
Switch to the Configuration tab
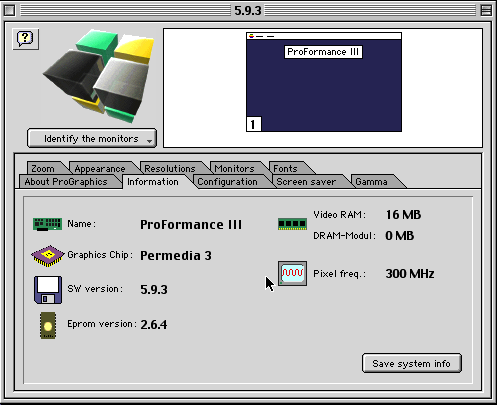coord(228,182)
